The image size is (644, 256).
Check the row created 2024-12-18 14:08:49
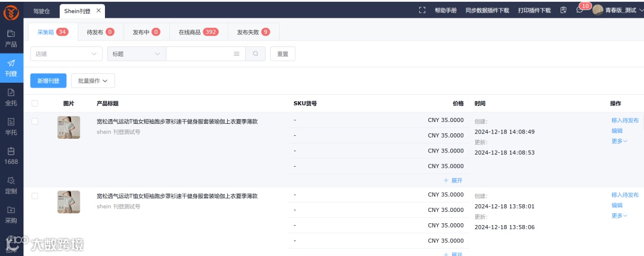click(x=35, y=121)
